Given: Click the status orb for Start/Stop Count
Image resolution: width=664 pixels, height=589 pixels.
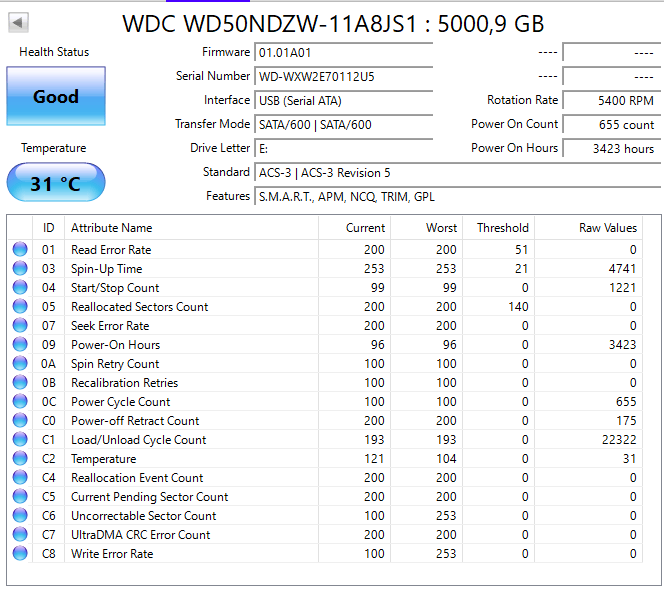Looking at the screenshot, I should [x=20, y=288].
